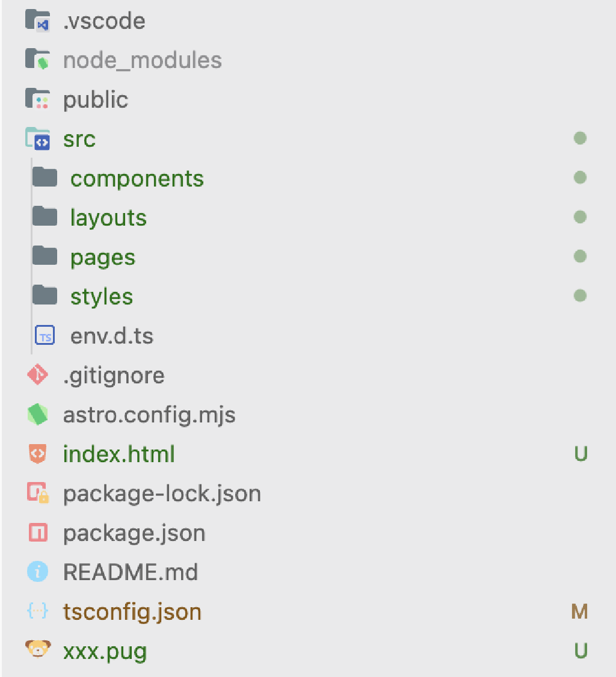Viewport: 616px width, 677px height.
Task: Open the pages folder
Action: [102, 258]
